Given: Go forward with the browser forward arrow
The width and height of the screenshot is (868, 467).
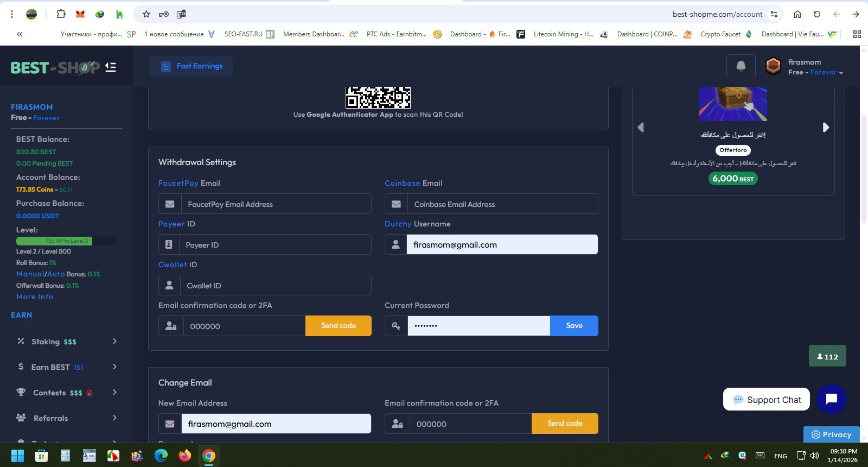Looking at the screenshot, I should click(856, 14).
